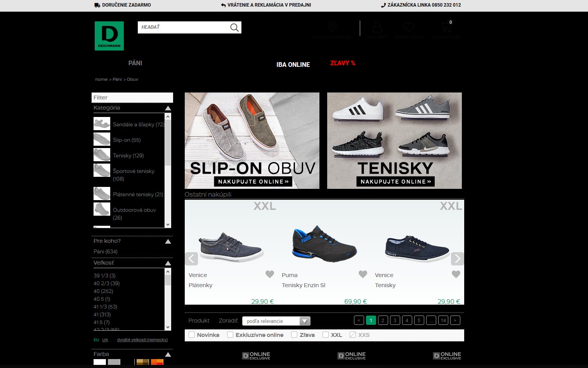Viewport: 588px width, 368px height.
Task: Open the wishlist heart icon in header
Action: [x=409, y=27]
